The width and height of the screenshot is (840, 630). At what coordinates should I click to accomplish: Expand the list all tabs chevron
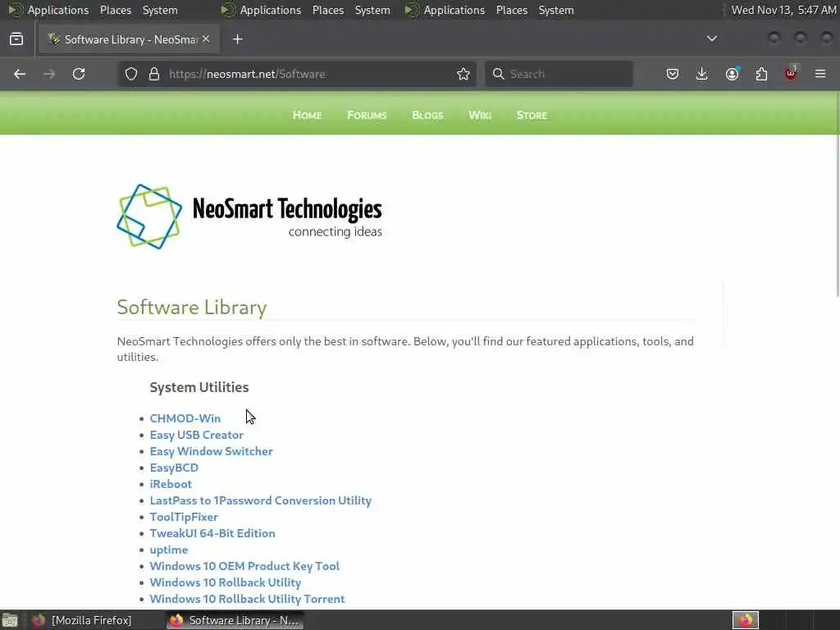coord(711,39)
